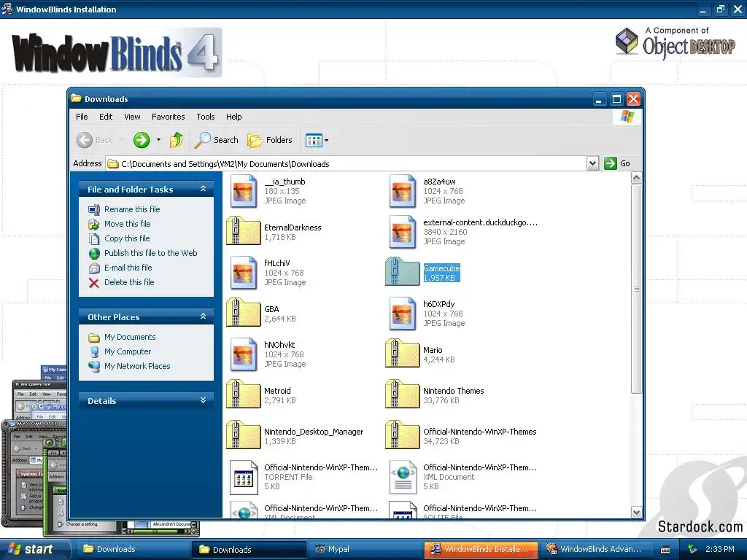This screenshot has width=747, height=560.
Task: Click the tray icon beside the clock
Action: tap(692, 549)
